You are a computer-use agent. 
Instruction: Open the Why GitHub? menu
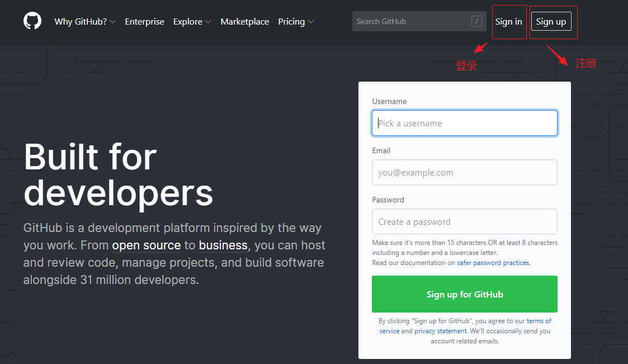point(85,22)
